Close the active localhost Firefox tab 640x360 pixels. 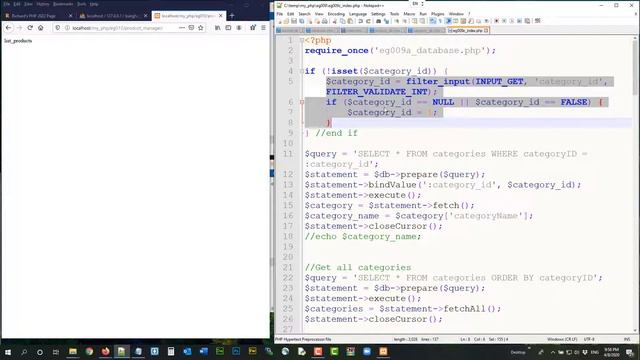(x=221, y=16)
